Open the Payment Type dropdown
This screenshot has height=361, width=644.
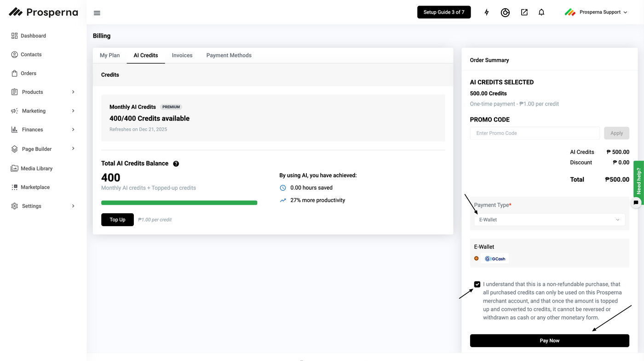(549, 220)
